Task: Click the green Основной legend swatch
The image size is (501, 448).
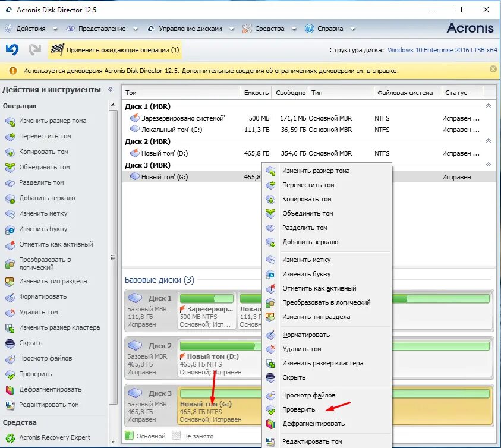Action: [129, 436]
